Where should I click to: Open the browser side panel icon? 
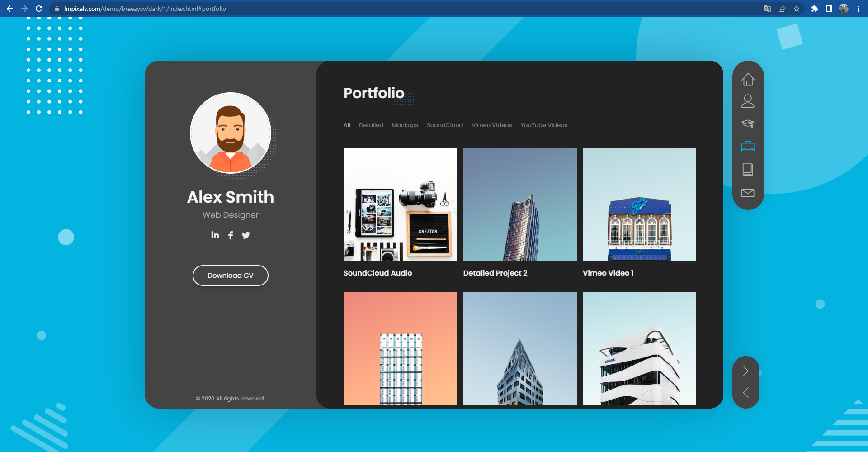pyautogui.click(x=829, y=9)
